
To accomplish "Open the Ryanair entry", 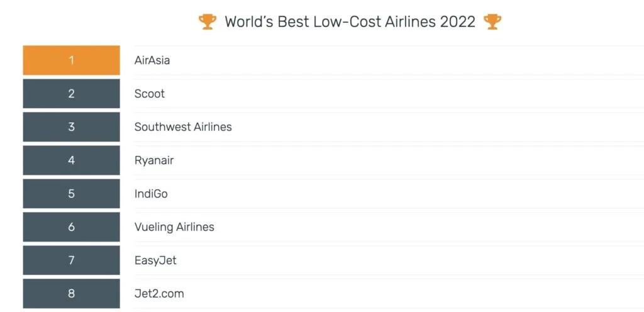I will 154,160.
